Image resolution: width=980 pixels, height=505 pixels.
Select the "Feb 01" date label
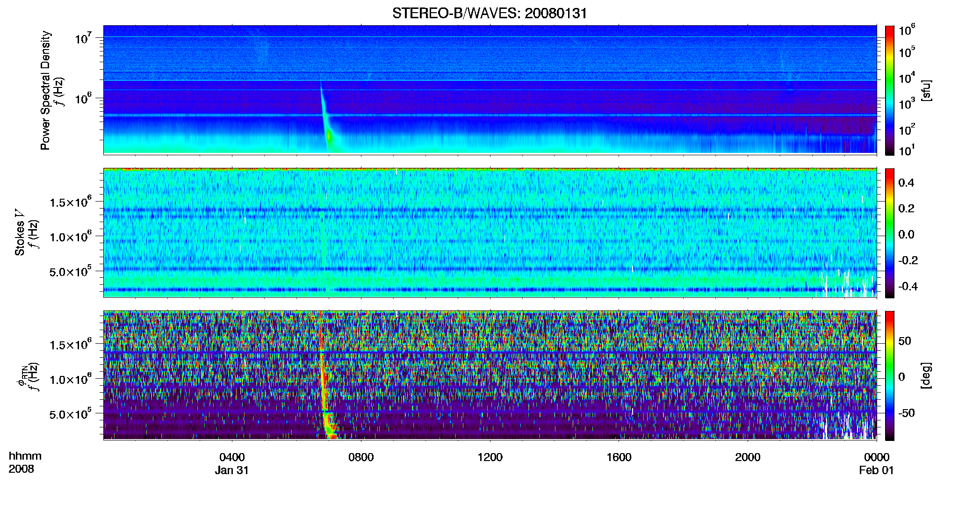point(877,470)
